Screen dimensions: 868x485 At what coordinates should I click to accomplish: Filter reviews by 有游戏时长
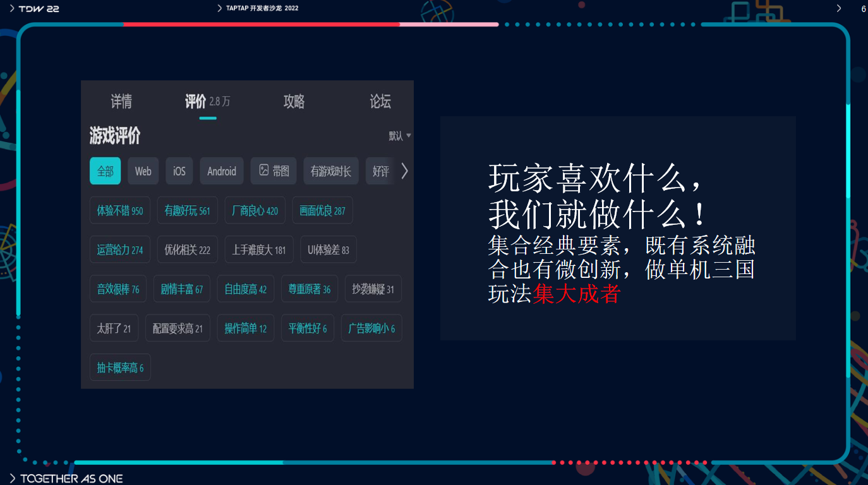pos(331,171)
